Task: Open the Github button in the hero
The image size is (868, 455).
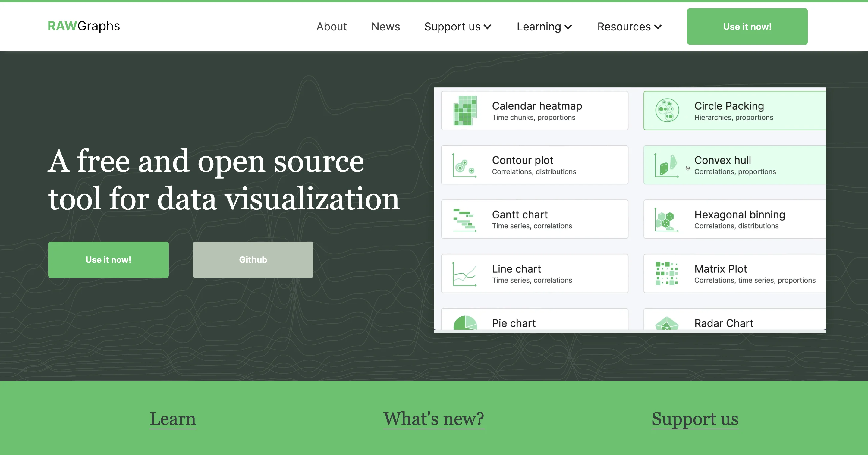Action: (253, 260)
